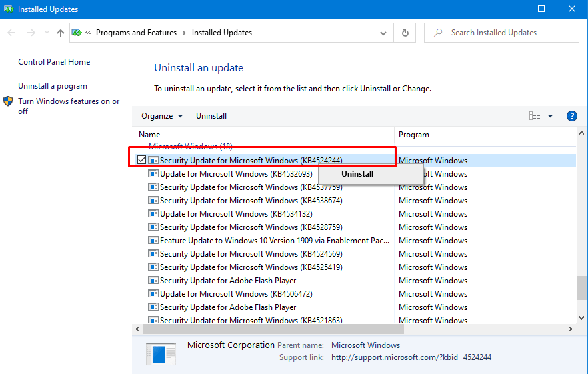The height and width of the screenshot is (374, 588).
Task: Open the recent locations chevron
Action: tap(47, 33)
